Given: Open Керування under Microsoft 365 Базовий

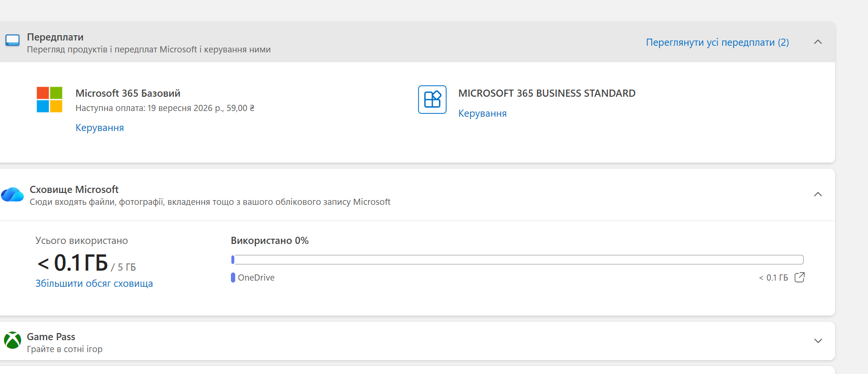Looking at the screenshot, I should pos(100,128).
